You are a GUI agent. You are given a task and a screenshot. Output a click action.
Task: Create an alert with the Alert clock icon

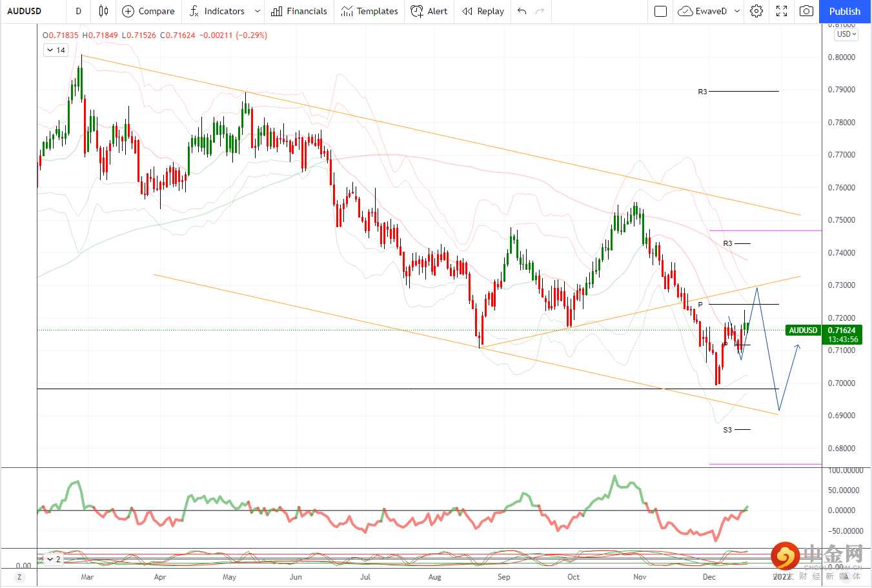[x=417, y=11]
